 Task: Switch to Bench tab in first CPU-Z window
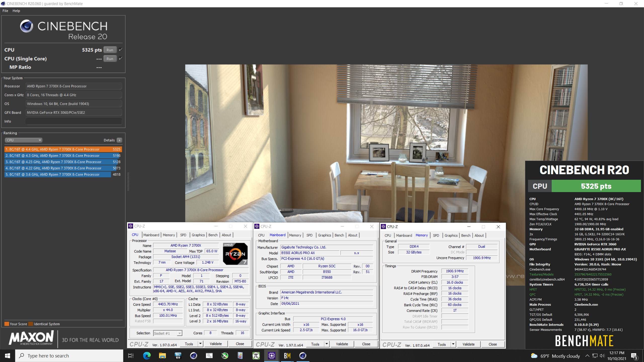tap(213, 235)
